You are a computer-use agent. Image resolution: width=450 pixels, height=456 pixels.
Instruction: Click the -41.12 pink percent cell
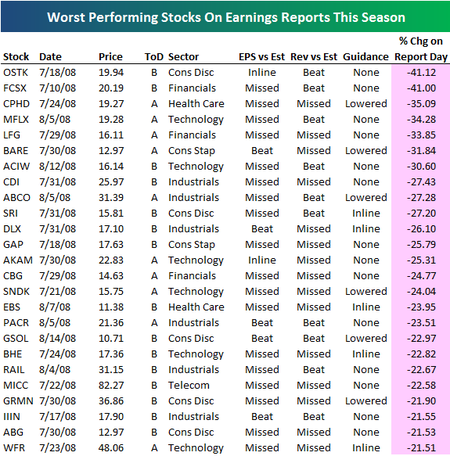pyautogui.click(x=421, y=72)
